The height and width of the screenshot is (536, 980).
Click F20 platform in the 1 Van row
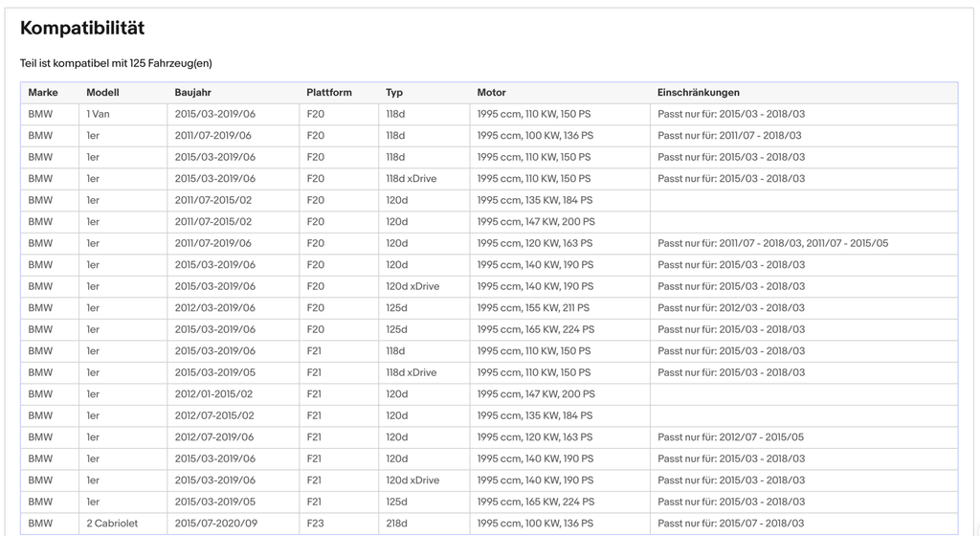[315, 114]
